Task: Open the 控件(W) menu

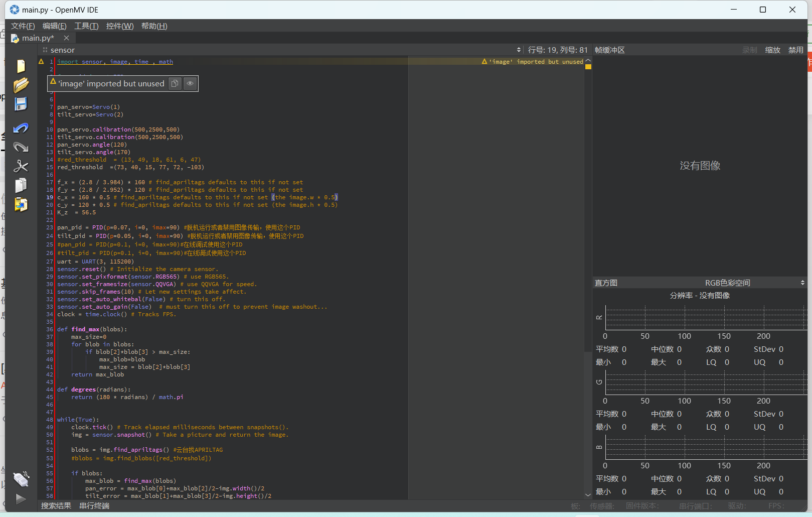Action: (120, 26)
